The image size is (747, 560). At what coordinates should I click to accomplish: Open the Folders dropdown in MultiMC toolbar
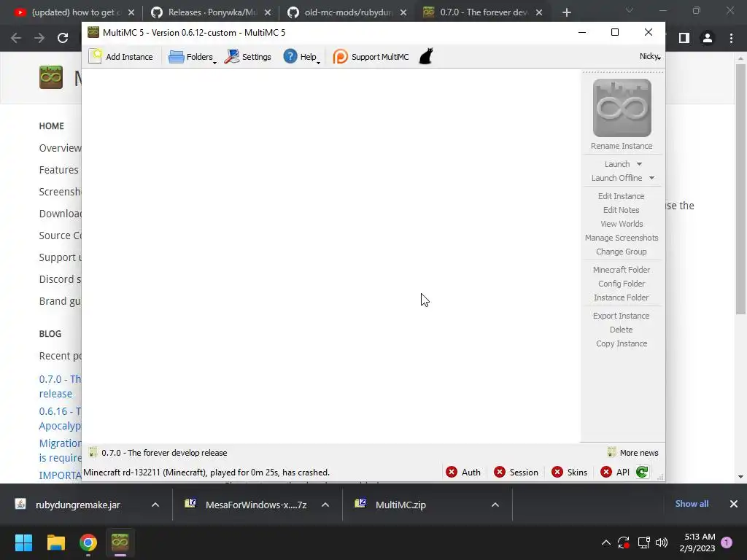(x=192, y=57)
